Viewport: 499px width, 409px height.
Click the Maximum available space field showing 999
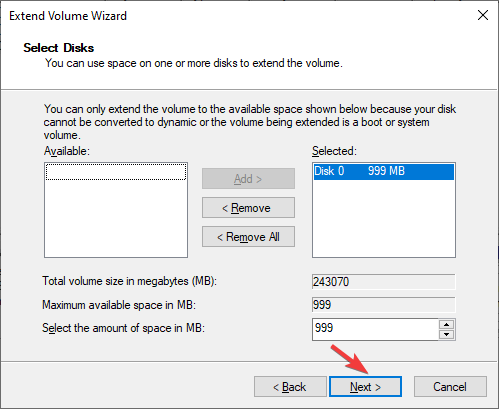pyautogui.click(x=384, y=305)
